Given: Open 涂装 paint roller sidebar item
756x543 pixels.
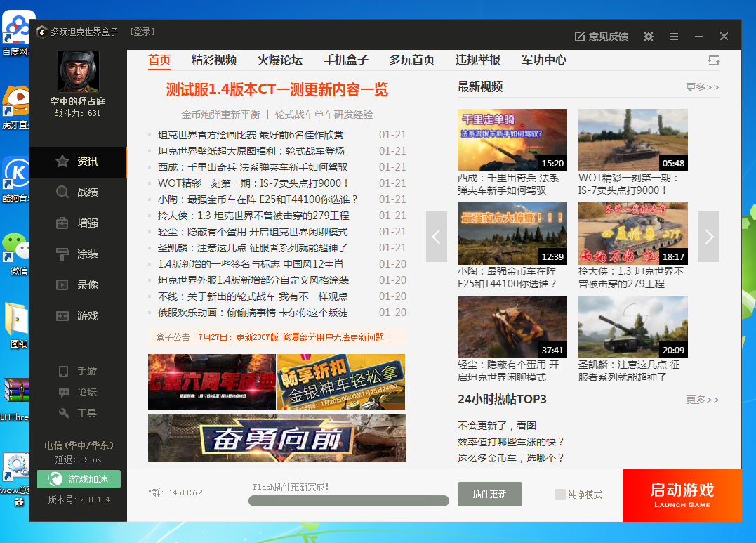Looking at the screenshot, I should pos(63,254).
